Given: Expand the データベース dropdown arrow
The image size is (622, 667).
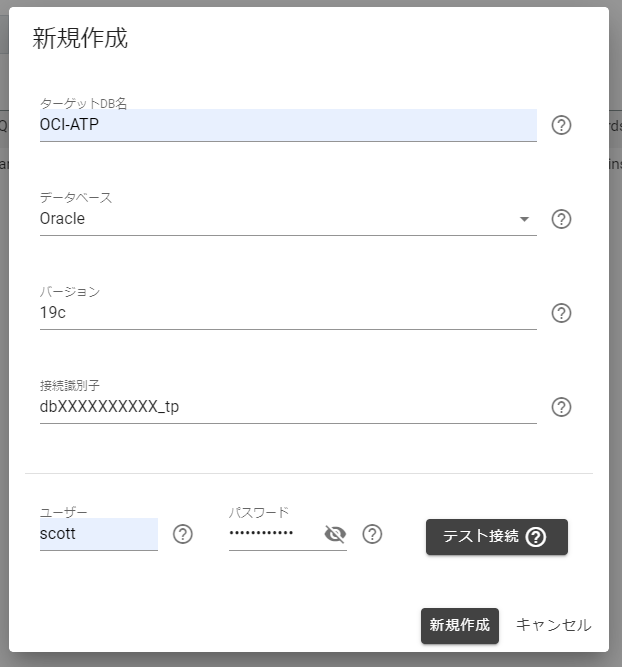Looking at the screenshot, I should (x=524, y=219).
